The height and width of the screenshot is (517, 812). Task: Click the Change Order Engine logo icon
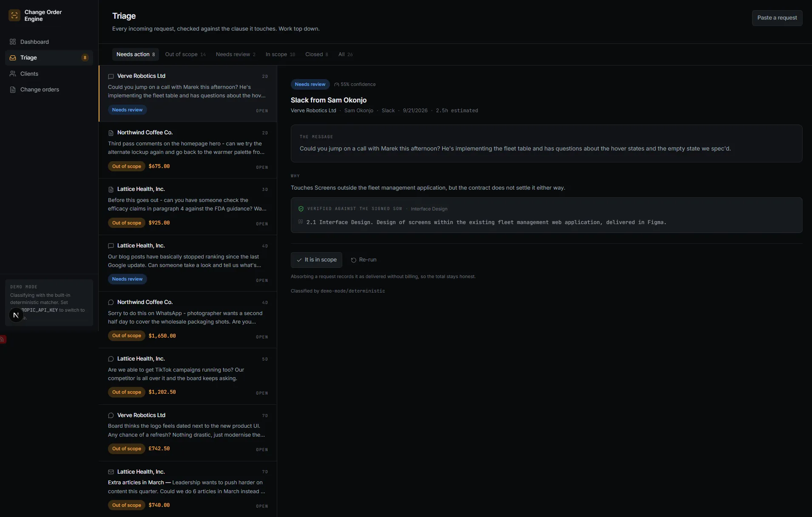[14, 15]
